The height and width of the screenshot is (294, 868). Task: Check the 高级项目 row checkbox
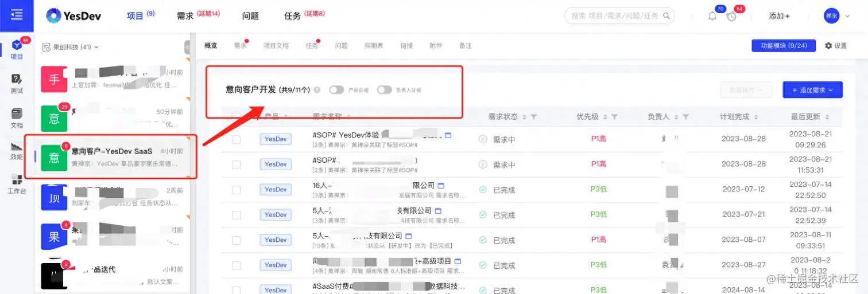tap(236, 265)
